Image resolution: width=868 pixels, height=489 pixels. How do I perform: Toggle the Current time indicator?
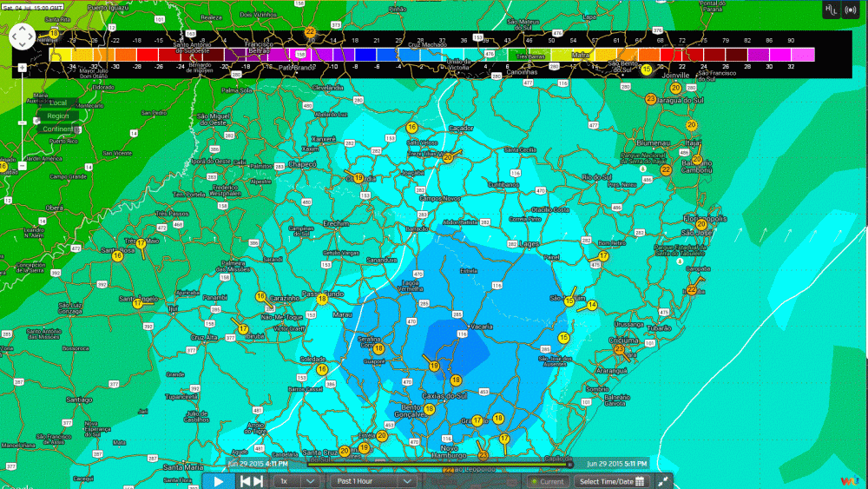coord(548,481)
